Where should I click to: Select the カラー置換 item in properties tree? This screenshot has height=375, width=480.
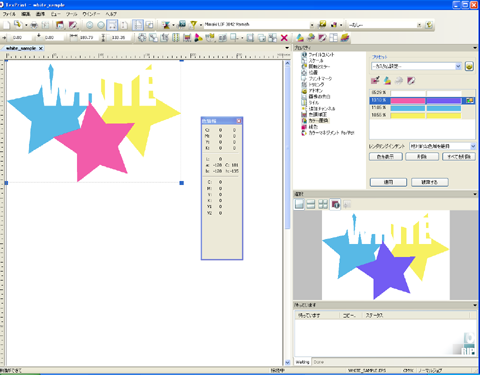click(x=318, y=121)
